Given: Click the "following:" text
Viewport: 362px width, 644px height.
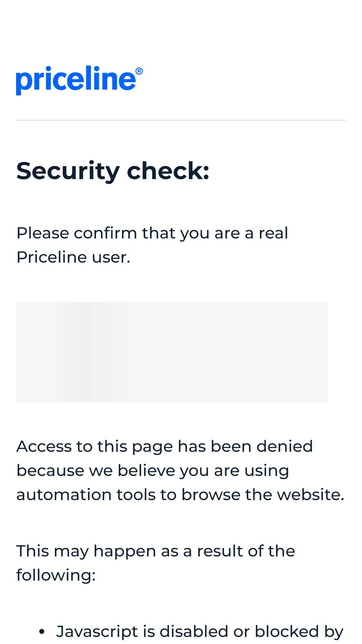Looking at the screenshot, I should (x=56, y=575).
